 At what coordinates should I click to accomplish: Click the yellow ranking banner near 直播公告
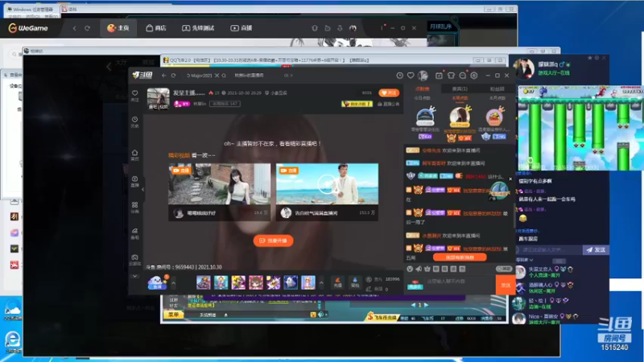click(357, 105)
